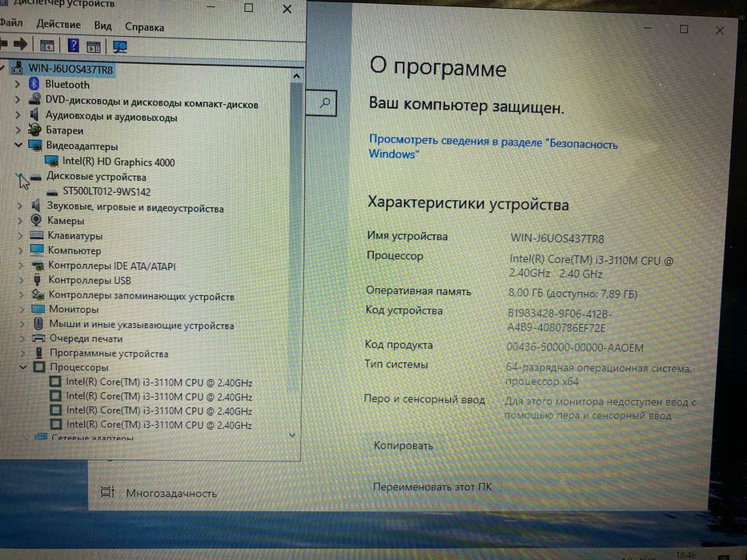Click the Intel HD Graphics 4000 device icon

click(x=51, y=162)
